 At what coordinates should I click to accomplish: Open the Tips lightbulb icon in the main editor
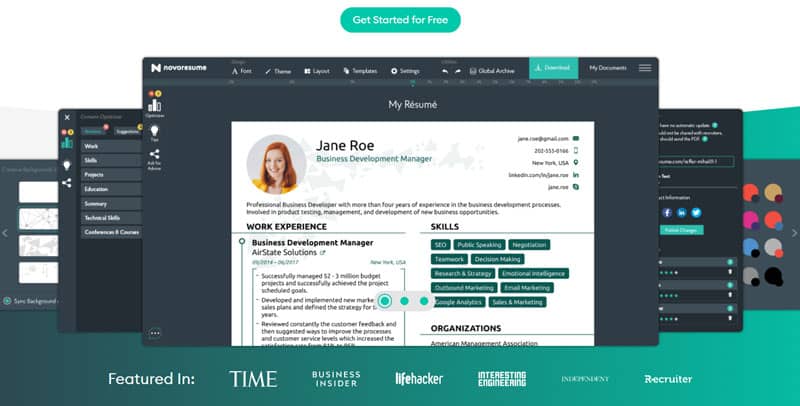[155, 132]
